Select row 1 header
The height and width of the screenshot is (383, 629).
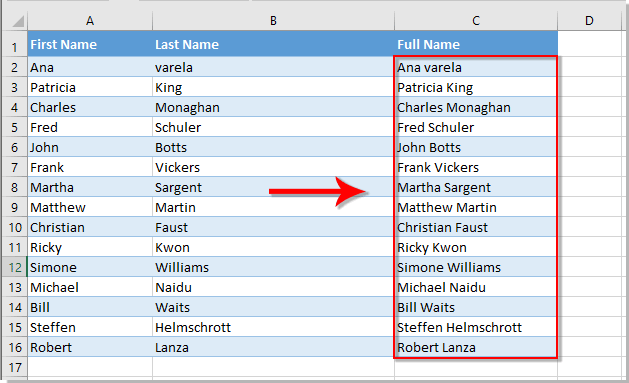[15, 44]
